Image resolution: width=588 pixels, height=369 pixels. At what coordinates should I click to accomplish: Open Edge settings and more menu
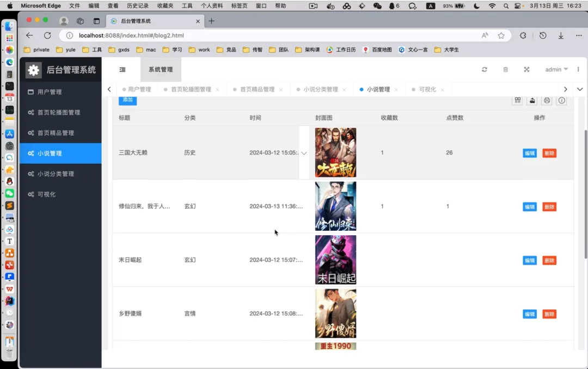click(x=579, y=35)
